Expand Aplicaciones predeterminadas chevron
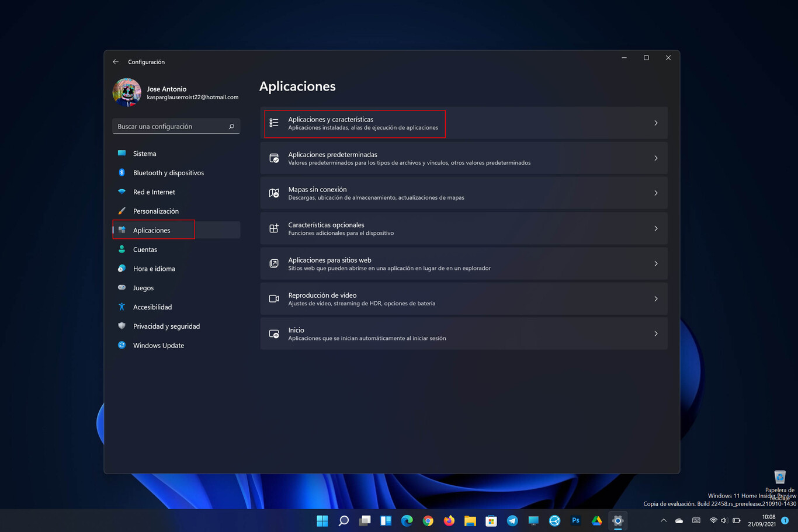Image resolution: width=798 pixels, height=532 pixels. click(x=655, y=158)
